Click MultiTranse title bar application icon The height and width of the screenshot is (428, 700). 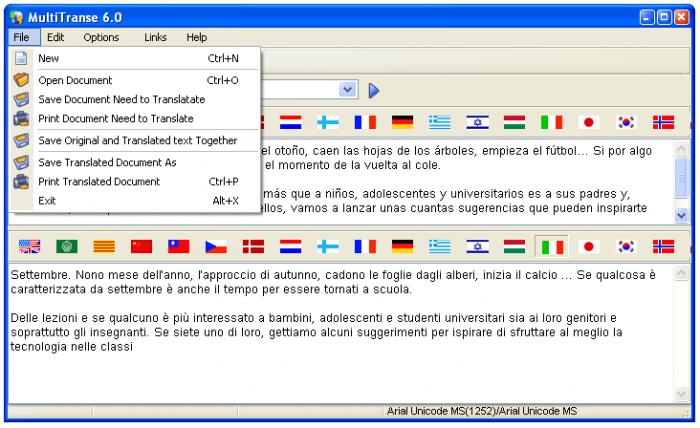click(x=17, y=17)
